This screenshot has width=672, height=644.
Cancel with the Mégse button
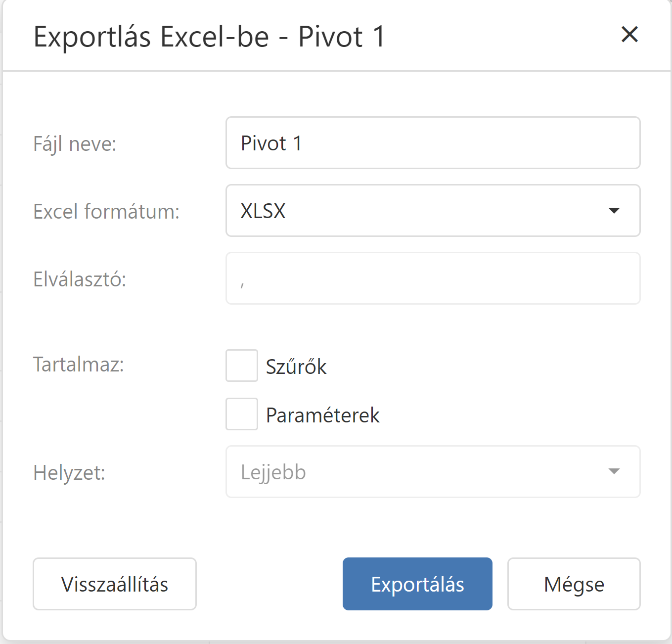(574, 584)
